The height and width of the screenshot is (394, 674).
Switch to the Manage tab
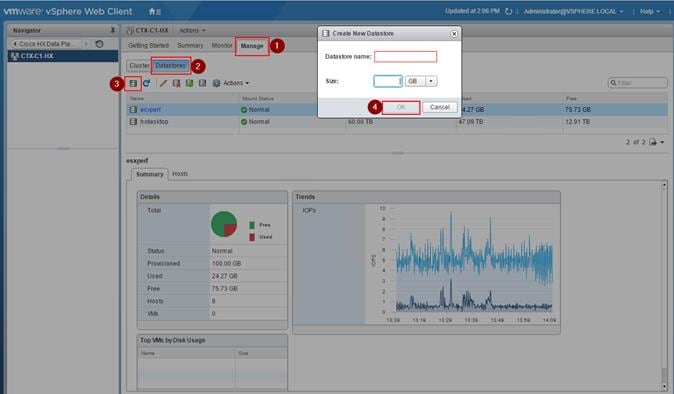252,46
